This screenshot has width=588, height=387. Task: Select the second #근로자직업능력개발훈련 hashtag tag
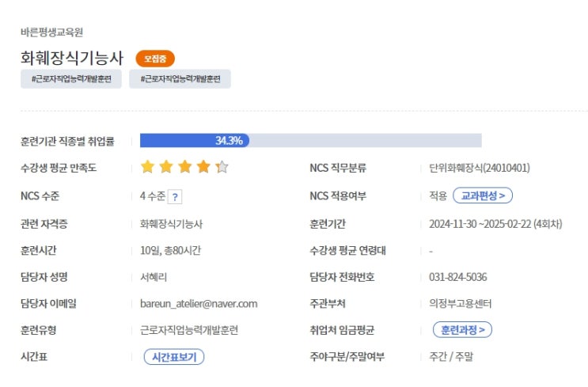pyautogui.click(x=180, y=79)
